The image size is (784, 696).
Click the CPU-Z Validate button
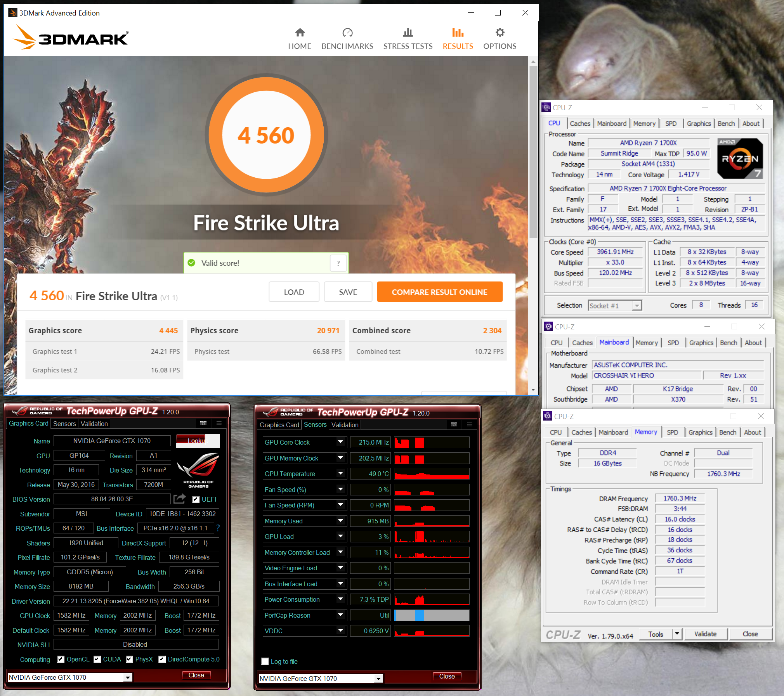point(705,634)
